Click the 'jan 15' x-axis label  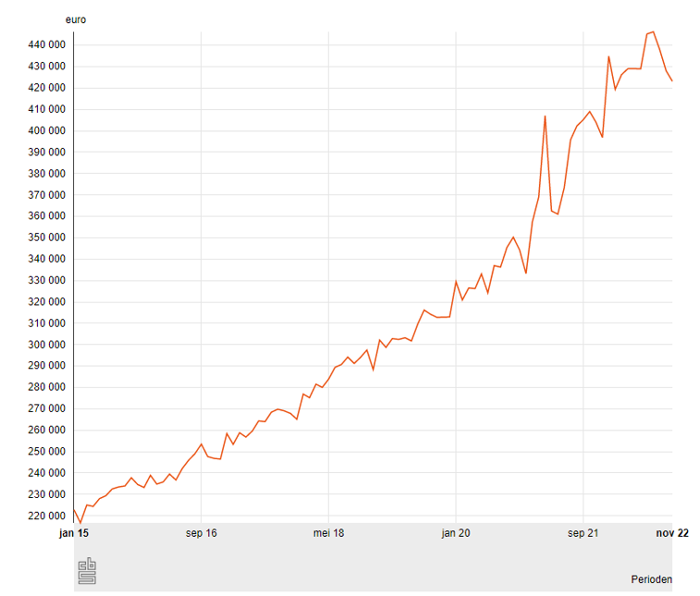click(74, 533)
